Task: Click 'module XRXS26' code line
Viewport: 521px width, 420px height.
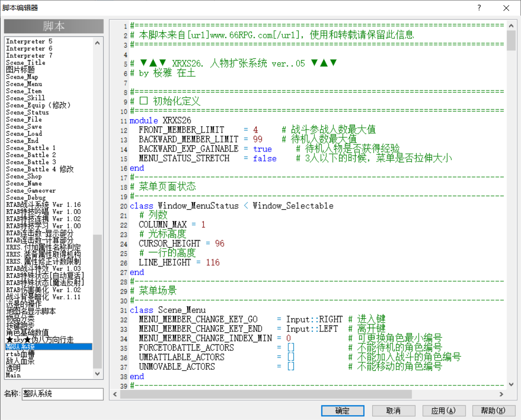Action: pyautogui.click(x=161, y=120)
